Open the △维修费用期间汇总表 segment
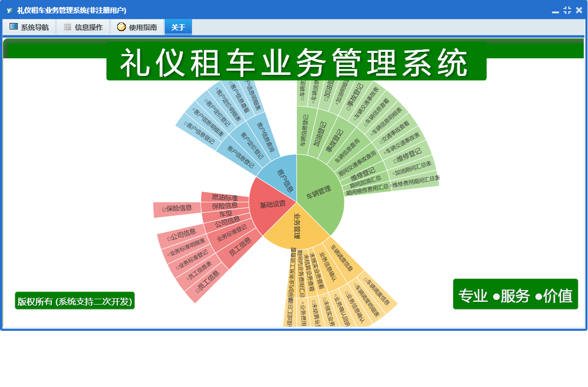This screenshot has width=588, height=387. [414, 182]
